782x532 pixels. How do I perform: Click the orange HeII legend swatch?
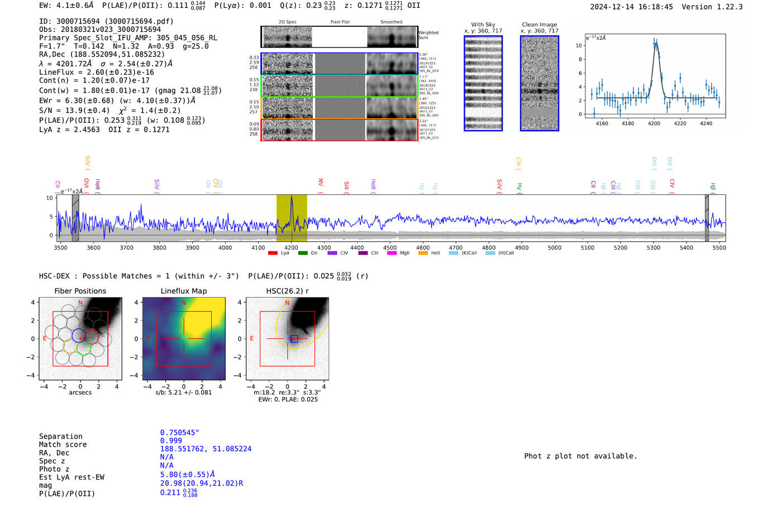423,253
